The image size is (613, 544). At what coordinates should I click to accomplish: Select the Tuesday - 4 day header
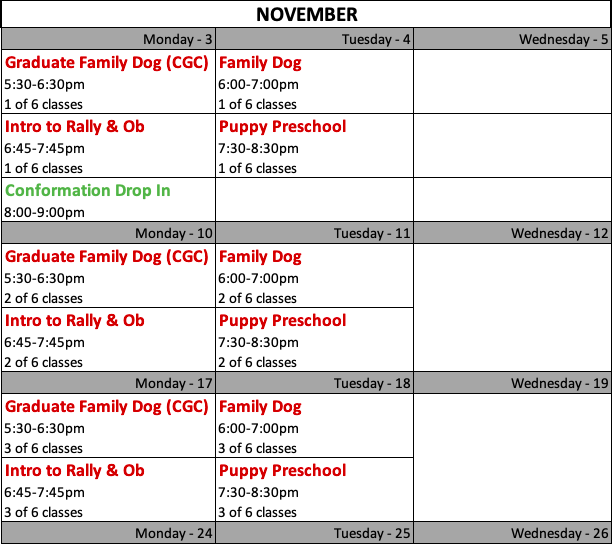click(x=375, y=39)
